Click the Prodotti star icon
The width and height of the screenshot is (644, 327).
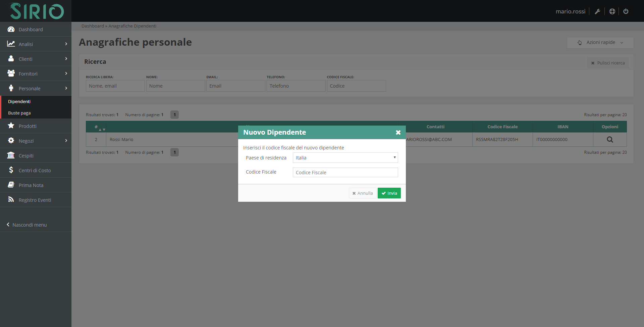tap(11, 126)
